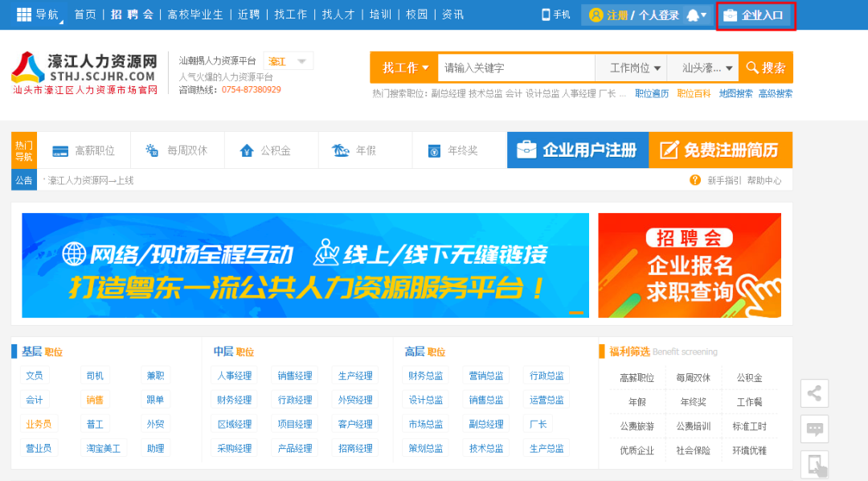Viewport: 868px width, 481px height.
Task: Click 免费注册简历 button
Action: coord(720,150)
